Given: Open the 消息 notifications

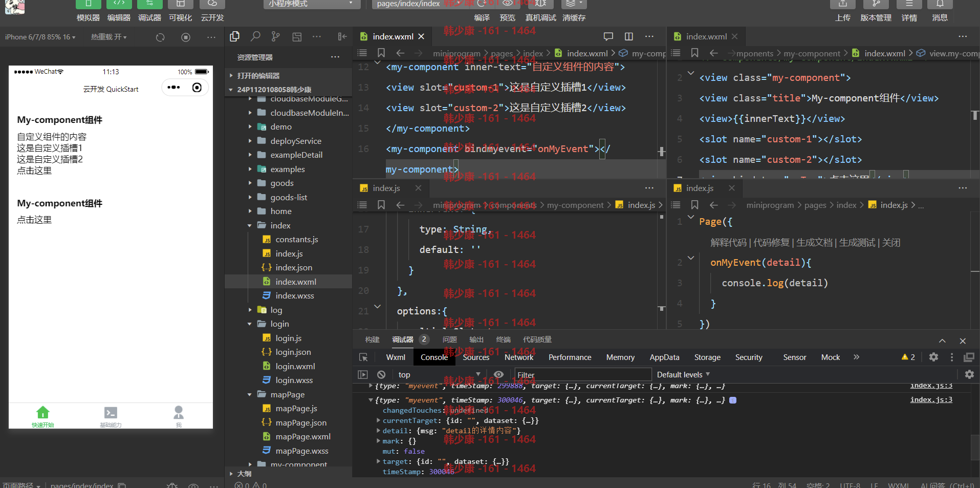Looking at the screenshot, I should 940,11.
